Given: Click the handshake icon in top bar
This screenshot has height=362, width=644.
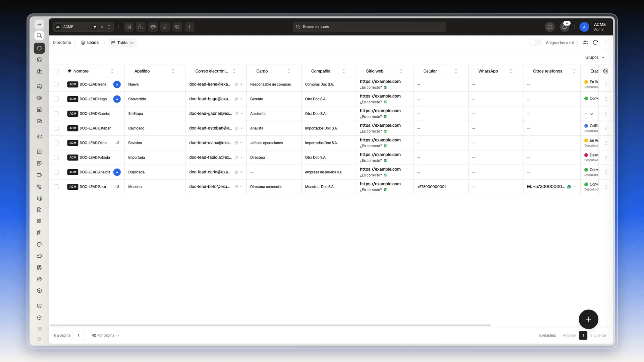Looking at the screenshot, I should point(153,27).
